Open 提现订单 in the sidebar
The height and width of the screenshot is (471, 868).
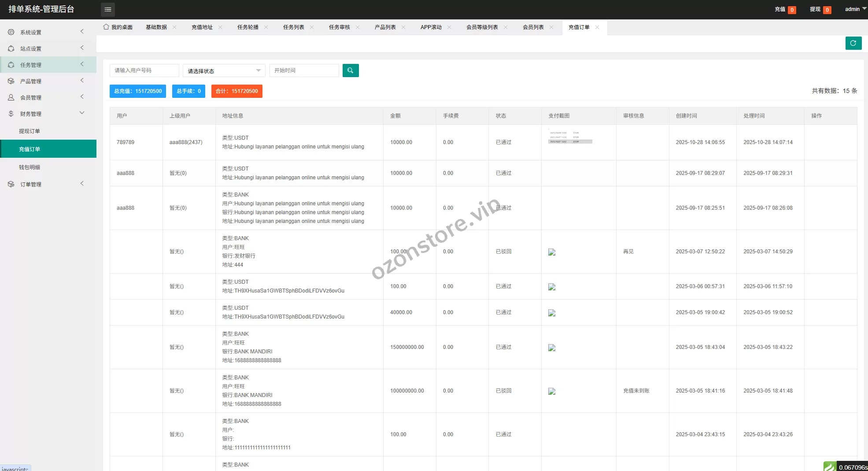(x=30, y=131)
